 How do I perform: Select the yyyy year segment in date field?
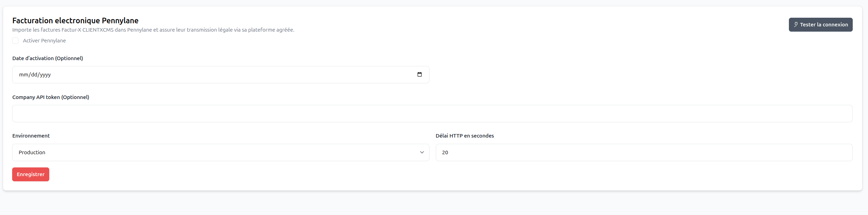tap(45, 75)
